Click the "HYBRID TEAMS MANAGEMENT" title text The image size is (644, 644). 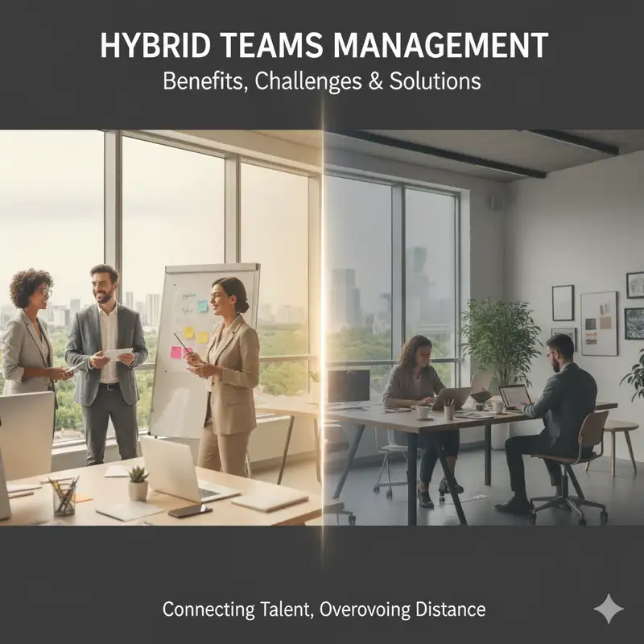coord(322,46)
